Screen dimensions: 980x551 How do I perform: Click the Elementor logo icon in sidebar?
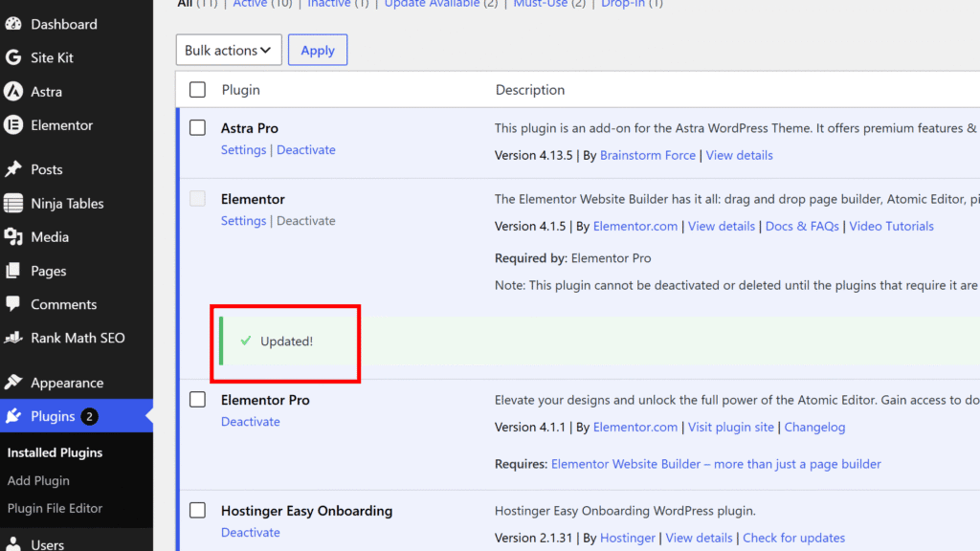pyautogui.click(x=13, y=125)
